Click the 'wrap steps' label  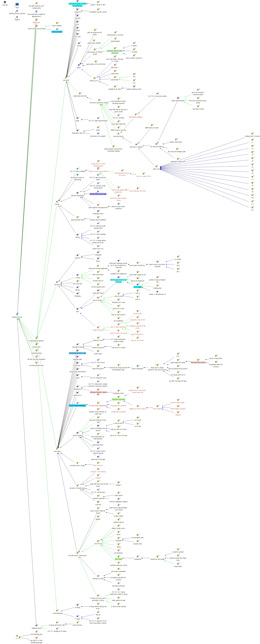[178, 567]
